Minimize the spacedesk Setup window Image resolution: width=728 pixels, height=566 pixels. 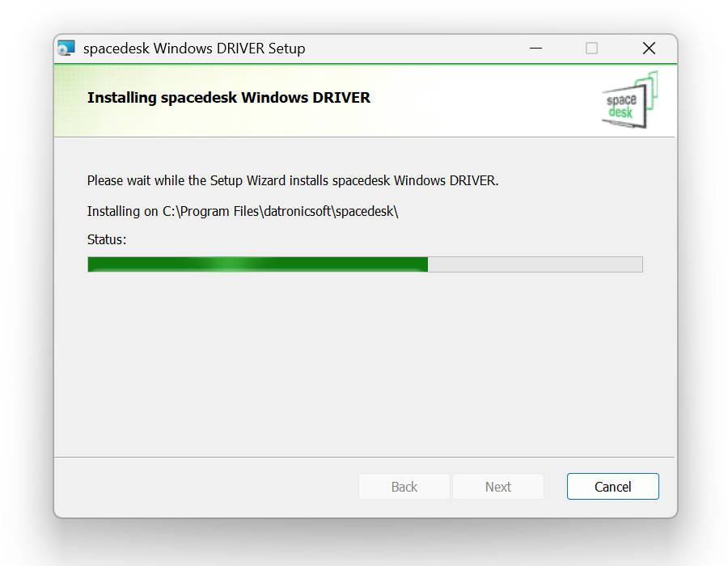click(535, 49)
